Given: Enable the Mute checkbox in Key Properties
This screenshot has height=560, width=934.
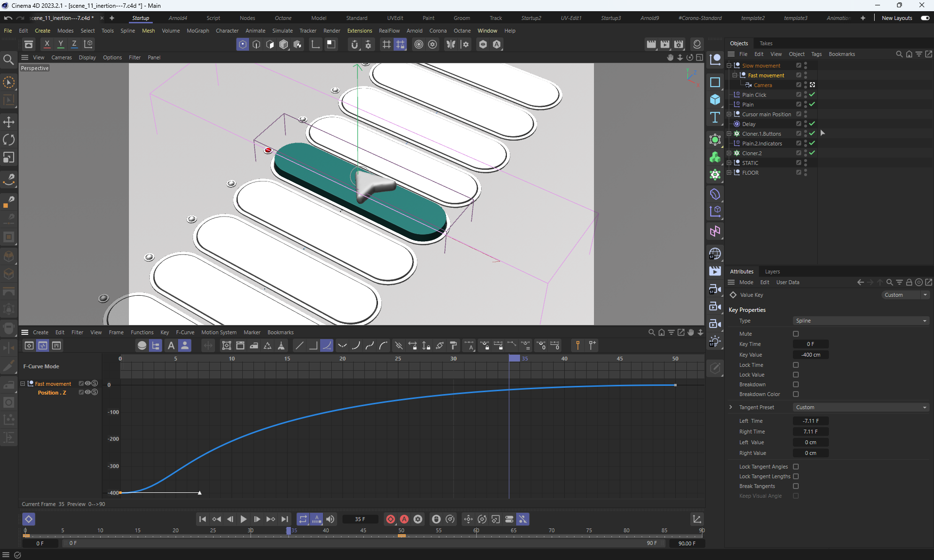Looking at the screenshot, I should click(x=796, y=334).
